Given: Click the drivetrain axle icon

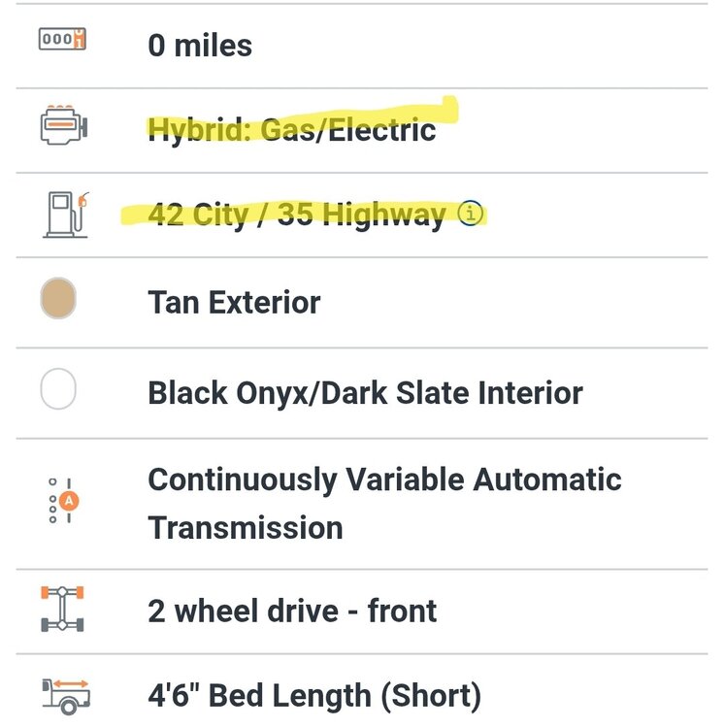Looking at the screenshot, I should pyautogui.click(x=62, y=610).
